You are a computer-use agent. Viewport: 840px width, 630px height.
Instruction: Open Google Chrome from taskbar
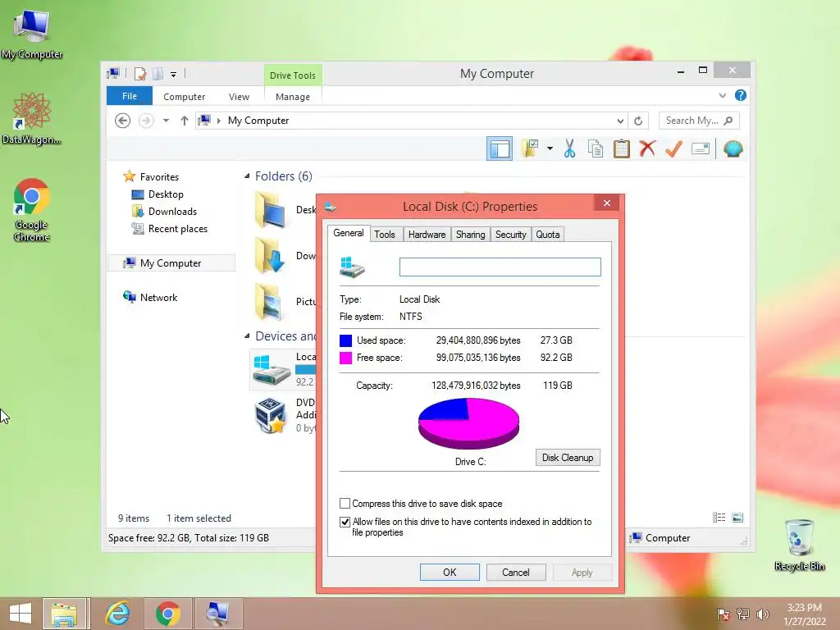tap(167, 614)
